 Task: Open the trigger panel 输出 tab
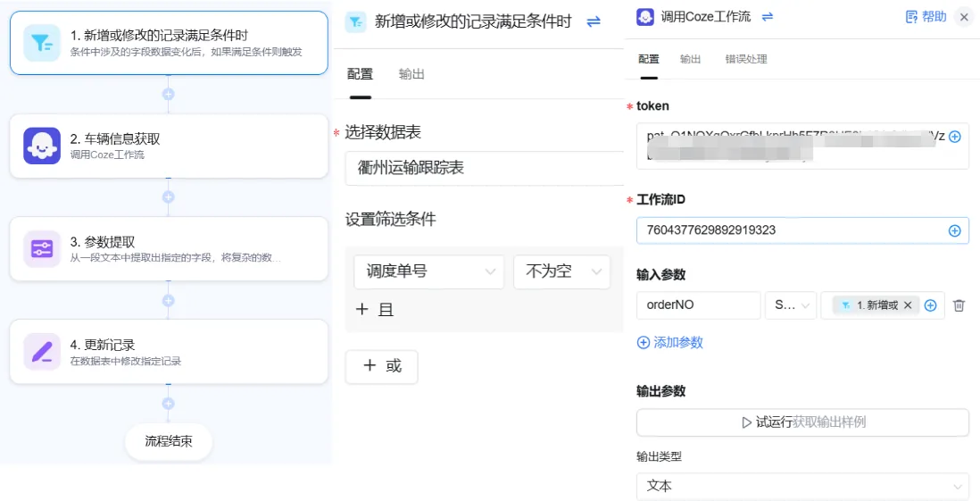(x=411, y=74)
